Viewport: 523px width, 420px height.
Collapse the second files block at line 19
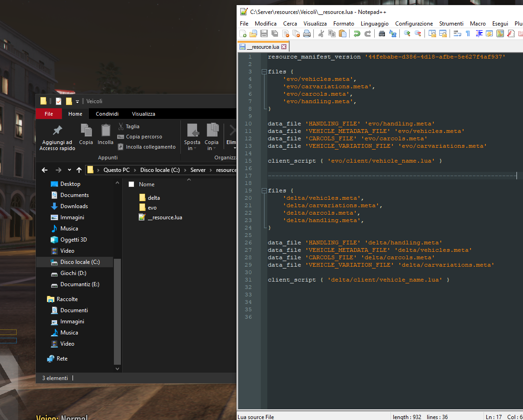pos(264,190)
